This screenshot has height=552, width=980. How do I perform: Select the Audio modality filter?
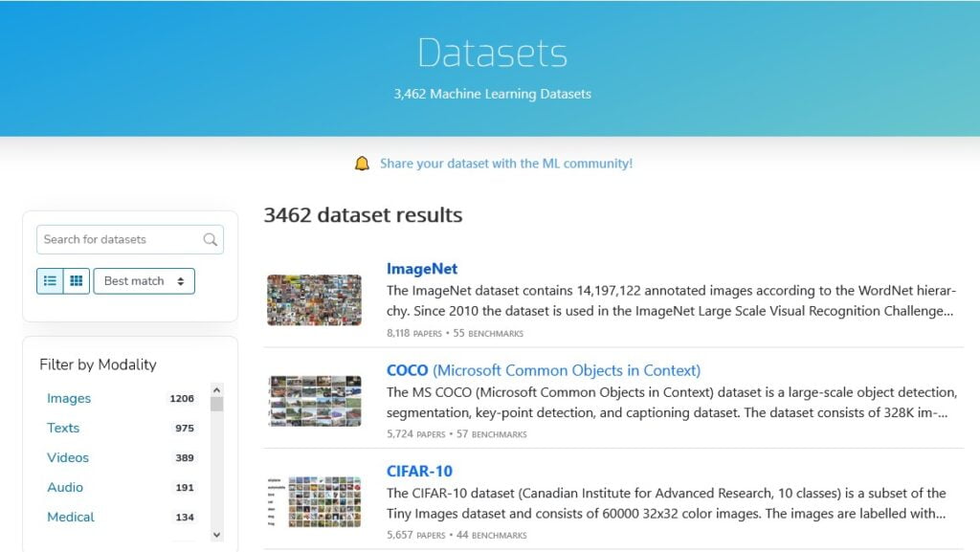[63, 487]
